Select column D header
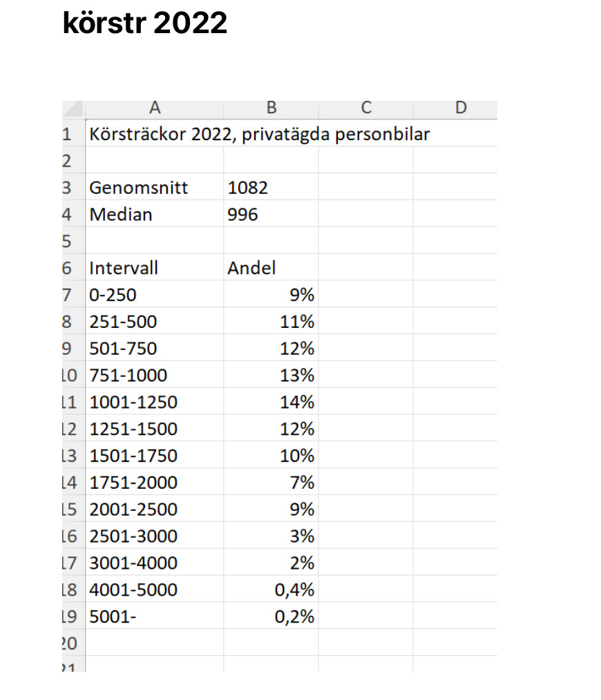The image size is (601, 700). pyautogui.click(x=461, y=108)
